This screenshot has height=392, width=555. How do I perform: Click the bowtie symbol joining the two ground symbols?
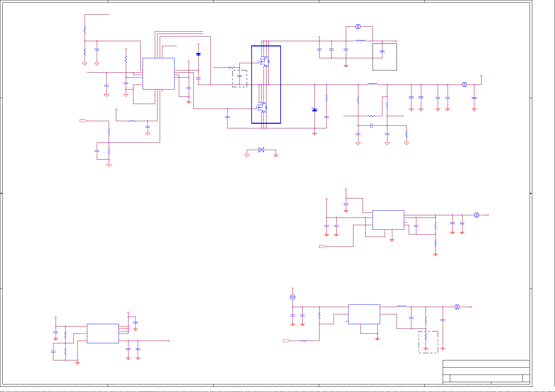[x=261, y=150]
